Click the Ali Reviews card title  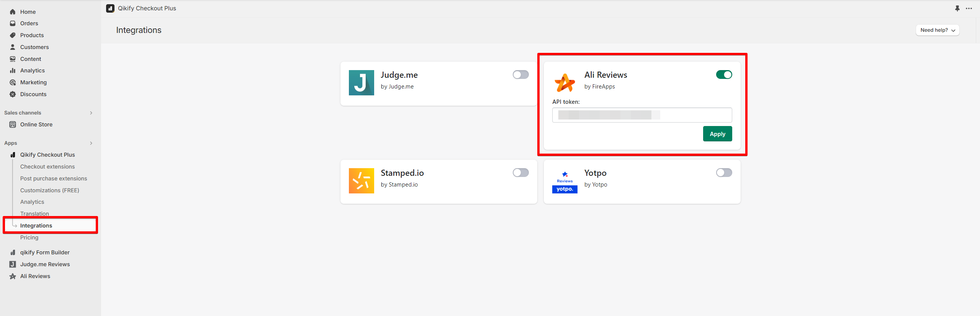point(605,75)
